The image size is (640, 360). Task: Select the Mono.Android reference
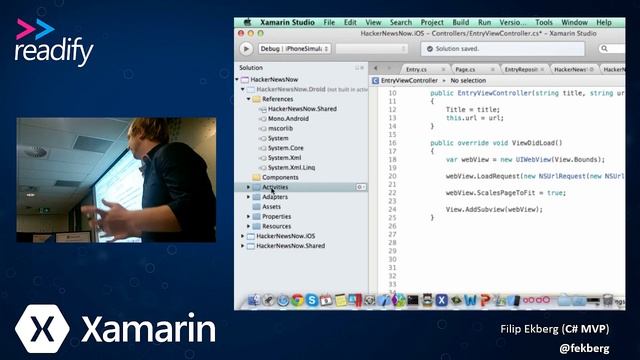[x=288, y=119]
